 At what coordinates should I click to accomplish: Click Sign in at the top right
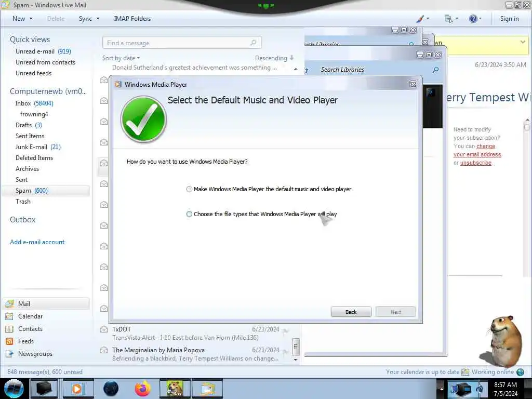(509, 19)
